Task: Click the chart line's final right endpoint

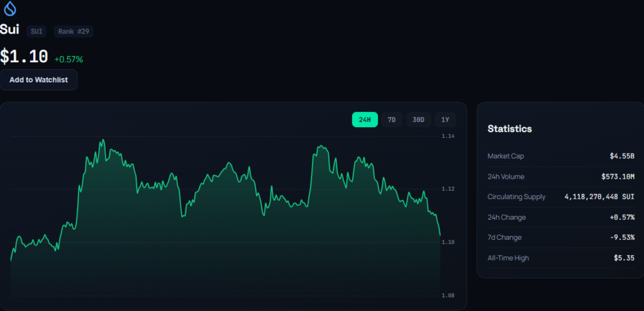Action: pyautogui.click(x=440, y=235)
